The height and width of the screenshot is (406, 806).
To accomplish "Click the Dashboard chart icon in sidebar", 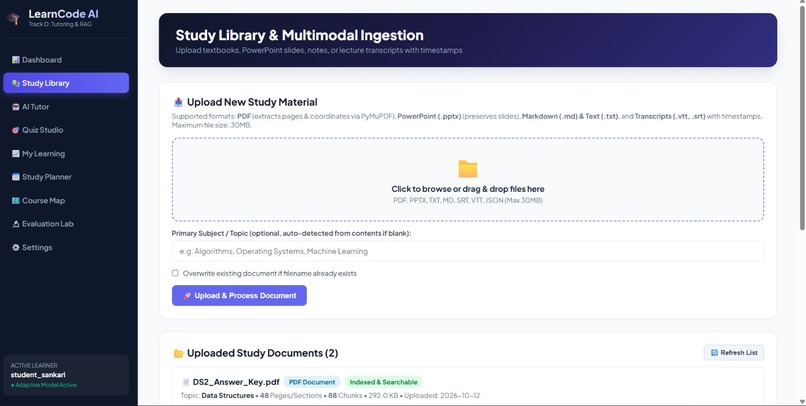I will 15,60.
